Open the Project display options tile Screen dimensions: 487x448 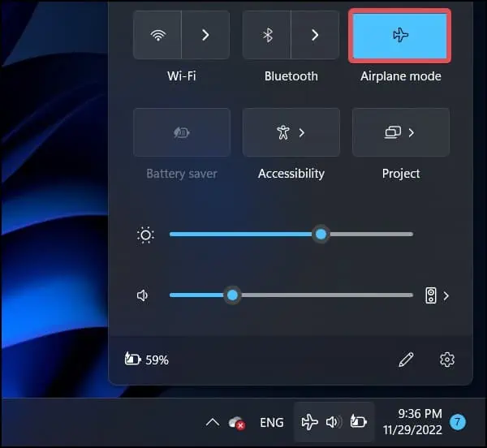401,132
